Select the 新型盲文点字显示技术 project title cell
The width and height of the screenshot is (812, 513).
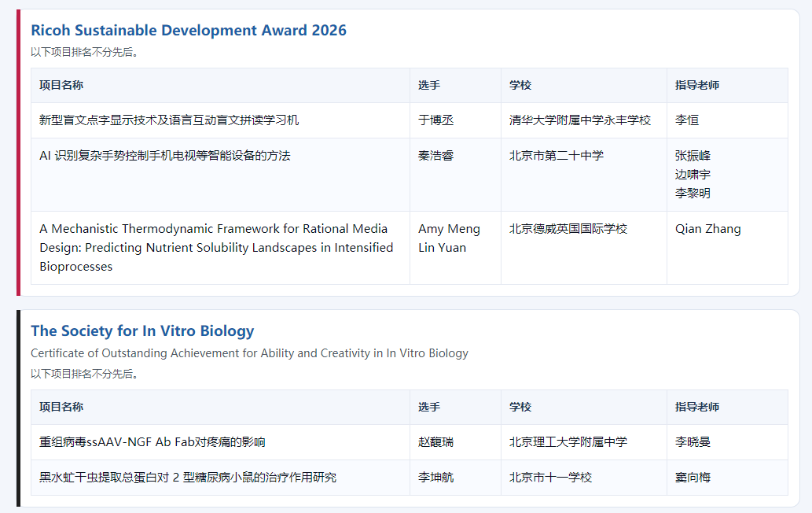169,120
